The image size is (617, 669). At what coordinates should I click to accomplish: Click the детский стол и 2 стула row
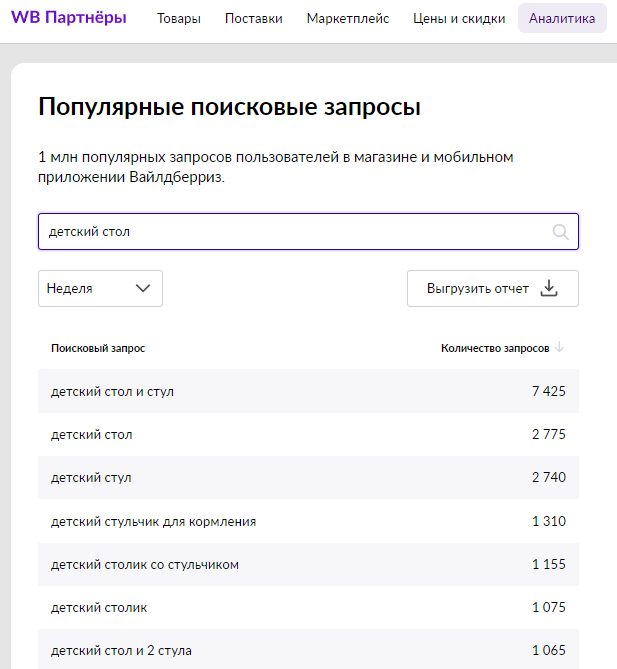pos(308,651)
